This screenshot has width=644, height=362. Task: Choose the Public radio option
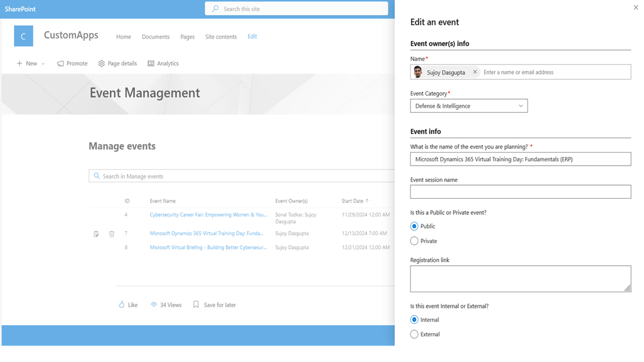[x=414, y=226]
